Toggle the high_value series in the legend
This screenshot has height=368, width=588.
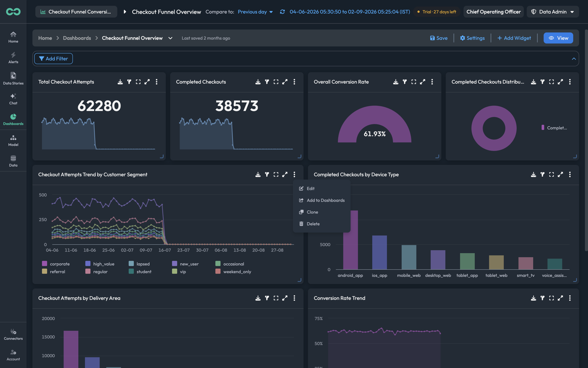(100, 264)
